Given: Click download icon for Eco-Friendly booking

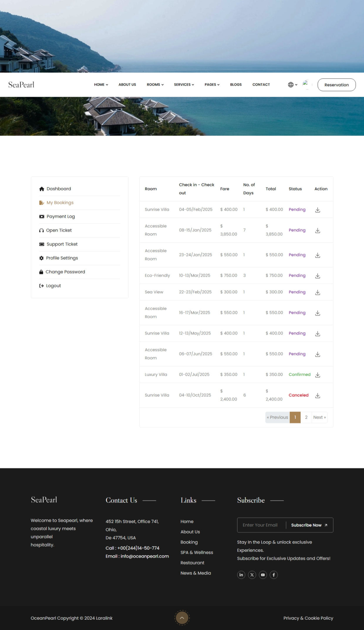Looking at the screenshot, I should (x=317, y=276).
